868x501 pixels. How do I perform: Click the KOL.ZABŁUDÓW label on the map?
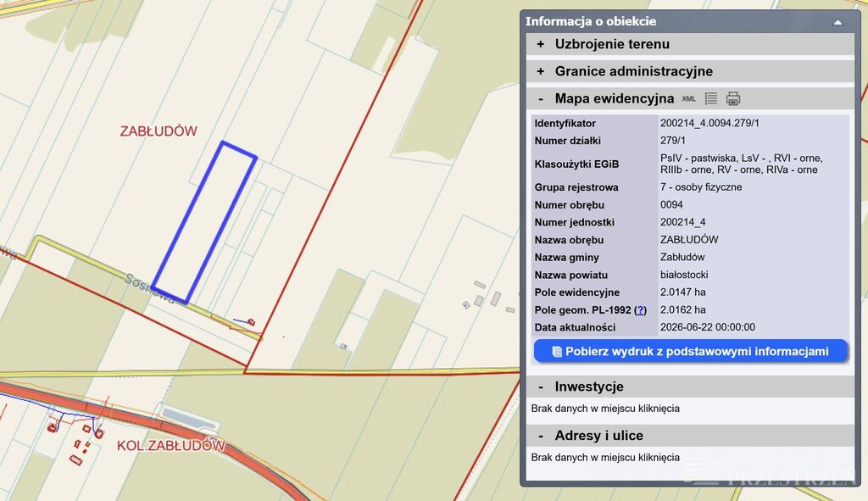click(171, 446)
